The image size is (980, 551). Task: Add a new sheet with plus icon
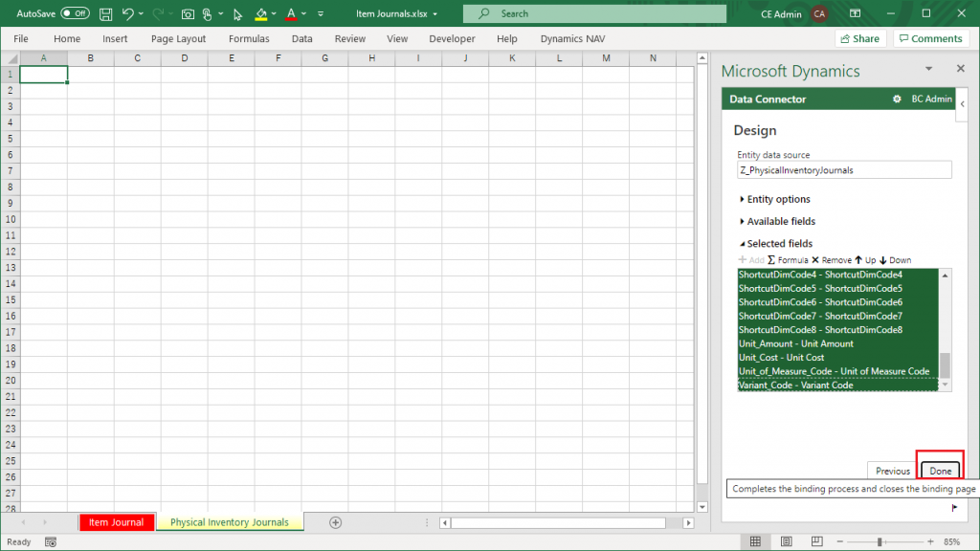tap(336, 522)
